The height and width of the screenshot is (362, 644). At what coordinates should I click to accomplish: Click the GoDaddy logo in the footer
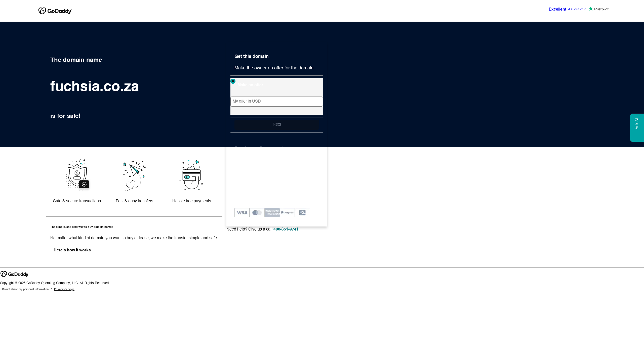(15, 274)
